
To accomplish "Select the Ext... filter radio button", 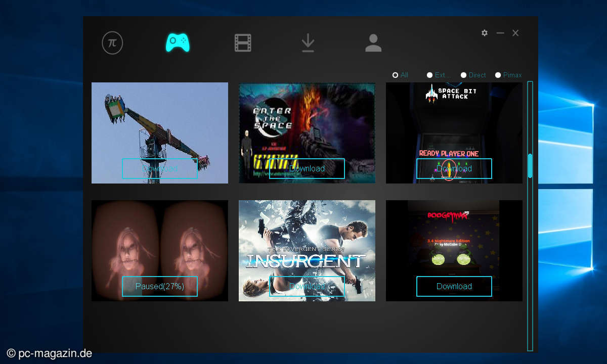I will [429, 75].
